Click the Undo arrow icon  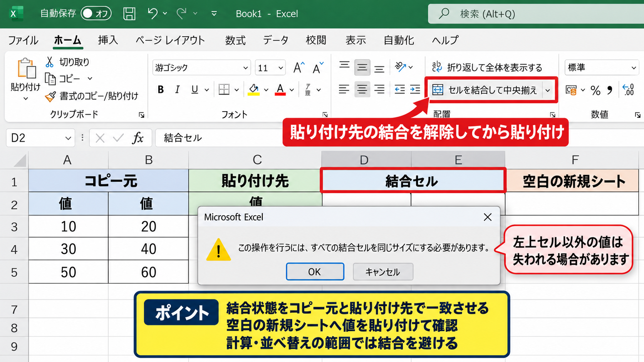tap(153, 13)
